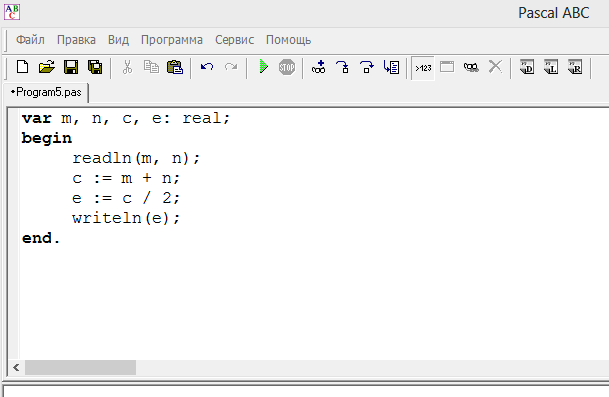
Task: Open the Программа menu
Action: 172,40
